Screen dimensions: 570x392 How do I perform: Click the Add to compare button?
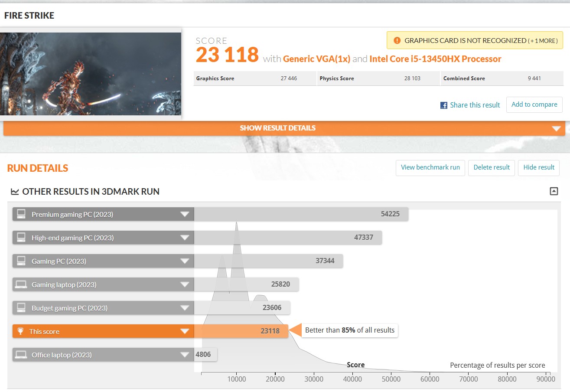[534, 105]
